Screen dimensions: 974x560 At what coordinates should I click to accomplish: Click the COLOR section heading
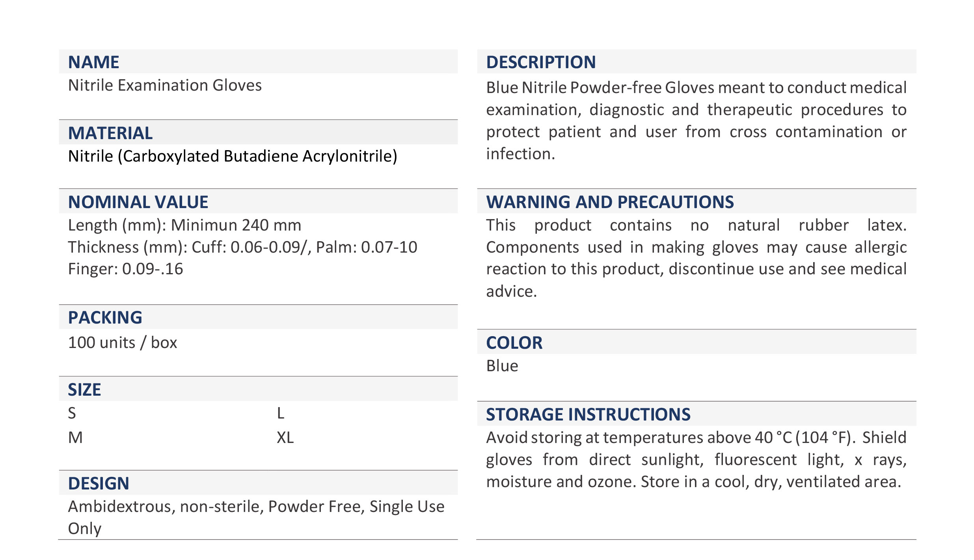[x=514, y=343]
